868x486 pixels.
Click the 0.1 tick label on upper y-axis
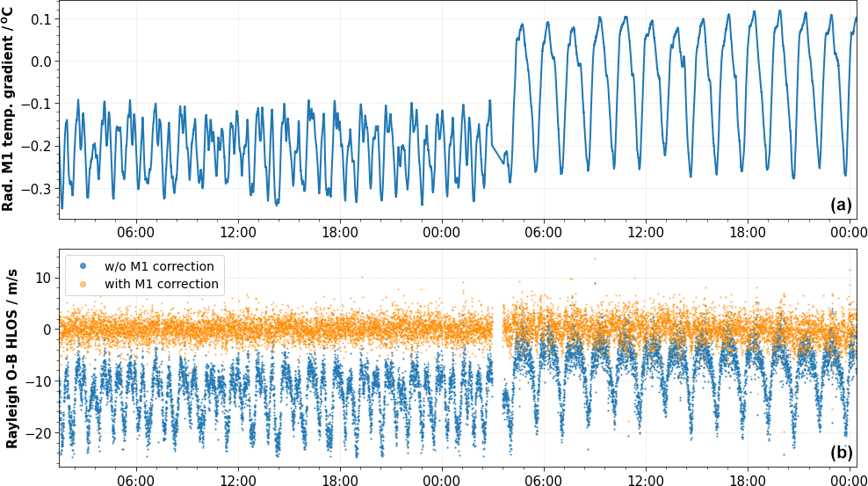[42, 19]
